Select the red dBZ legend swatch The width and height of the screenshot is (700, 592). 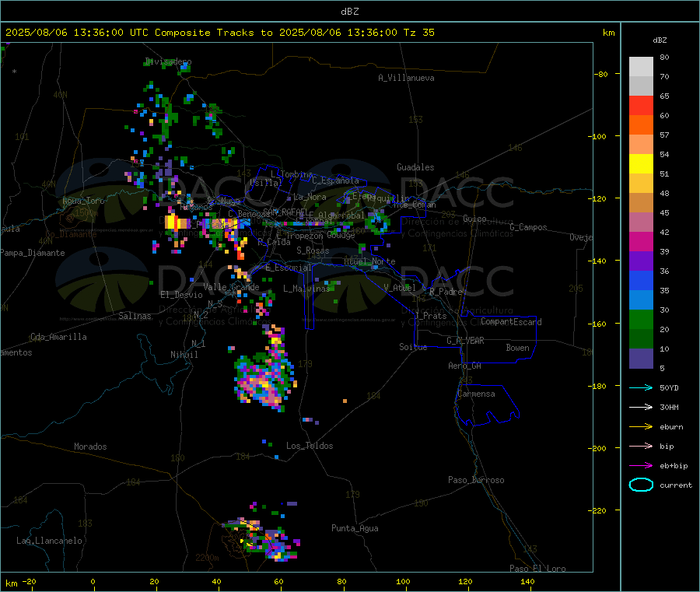641,105
